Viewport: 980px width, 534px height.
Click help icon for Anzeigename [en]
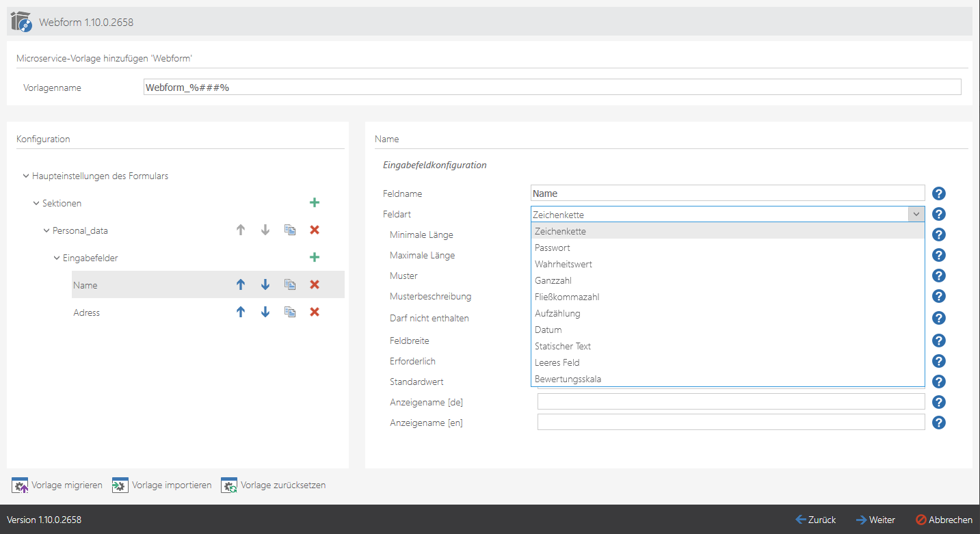939,423
